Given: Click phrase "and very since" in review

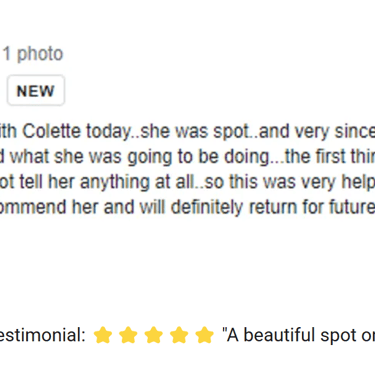Looking at the screenshot, I should (317, 131).
